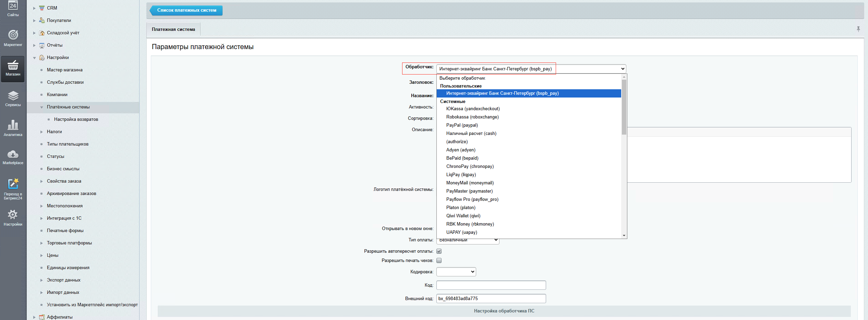Expand the Свойства заказа node arrow
This screenshot has width=868, height=320.
tap(41, 181)
